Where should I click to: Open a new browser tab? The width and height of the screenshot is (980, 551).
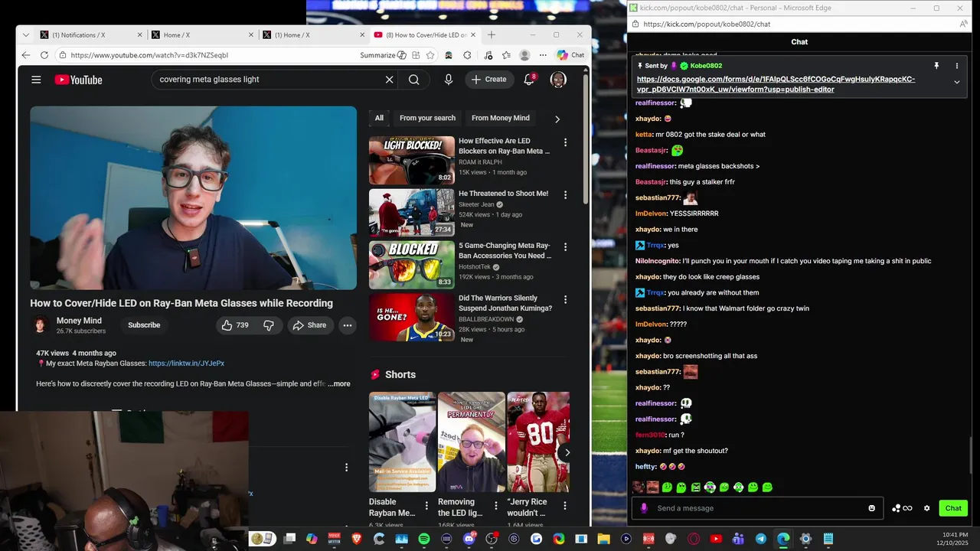click(x=492, y=35)
